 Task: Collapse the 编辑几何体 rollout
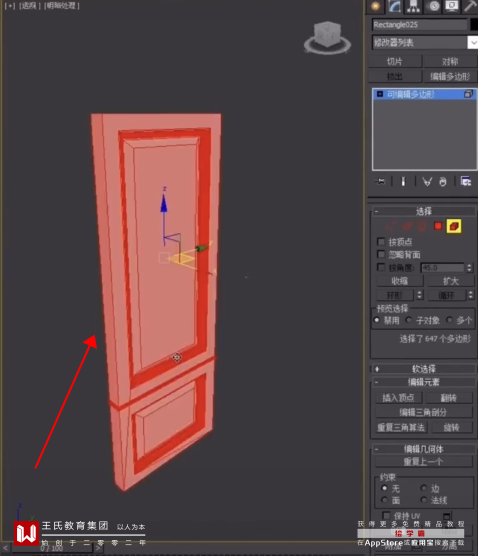pyautogui.click(x=423, y=449)
